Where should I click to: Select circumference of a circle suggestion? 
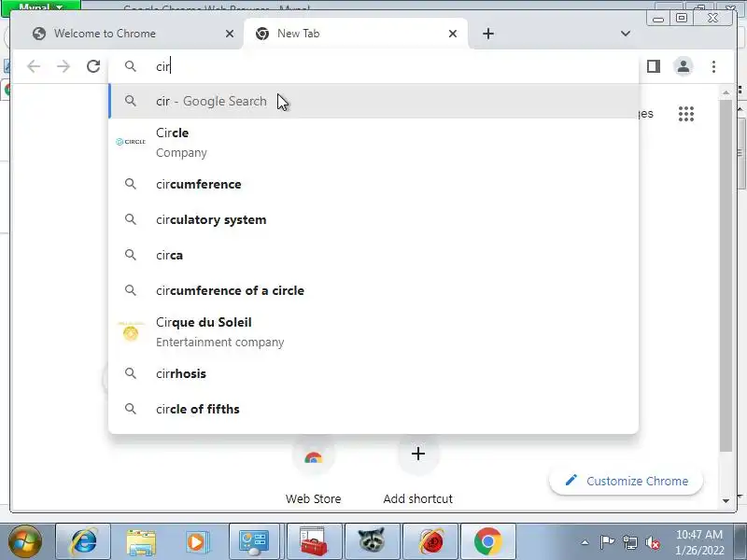click(x=374, y=290)
